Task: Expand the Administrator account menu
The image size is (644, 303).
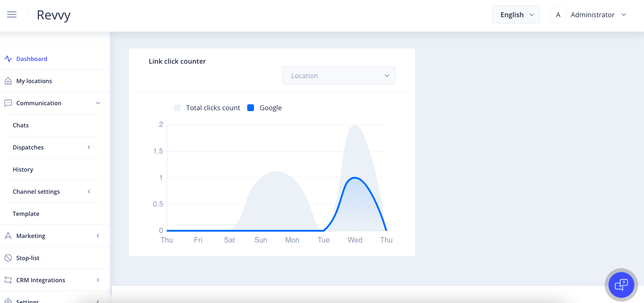Action: [x=624, y=14]
